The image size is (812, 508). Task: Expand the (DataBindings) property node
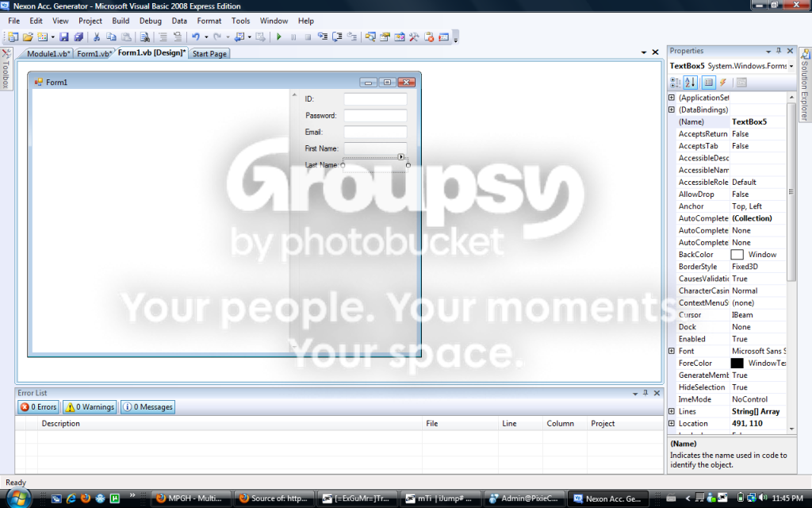coord(672,110)
